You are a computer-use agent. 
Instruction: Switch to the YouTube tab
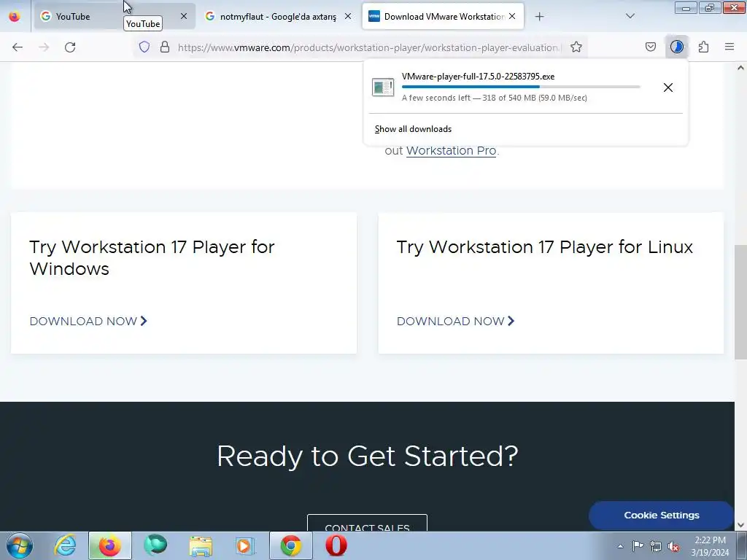coord(115,17)
